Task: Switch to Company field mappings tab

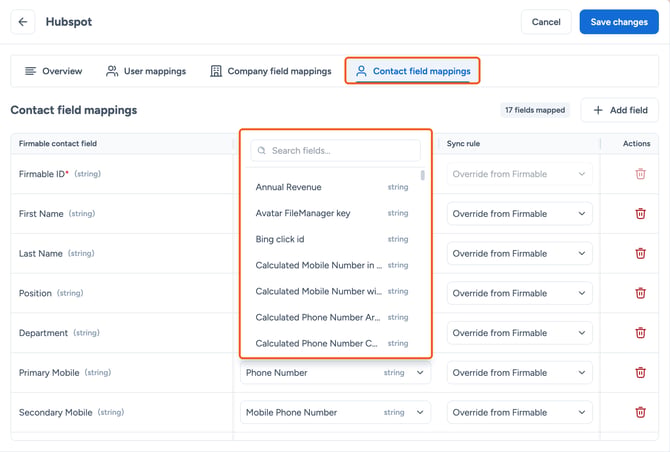Action: pos(271,71)
